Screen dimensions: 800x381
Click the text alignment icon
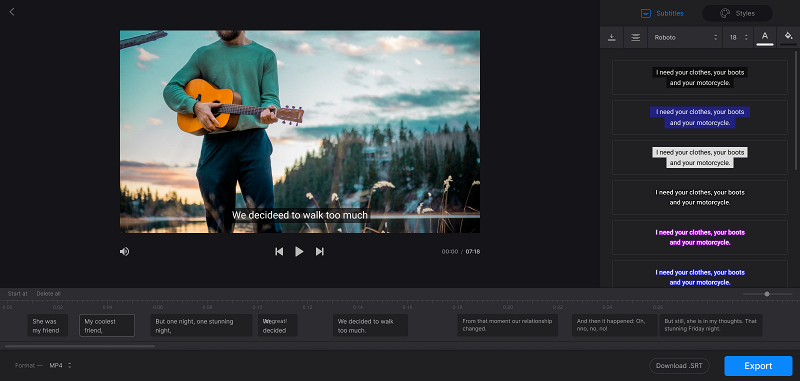click(x=635, y=37)
